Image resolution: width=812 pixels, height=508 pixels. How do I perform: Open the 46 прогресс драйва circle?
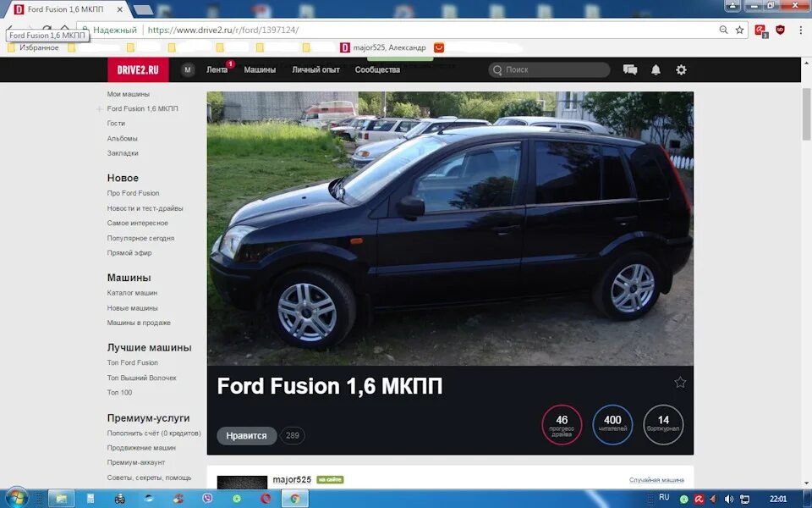(562, 424)
